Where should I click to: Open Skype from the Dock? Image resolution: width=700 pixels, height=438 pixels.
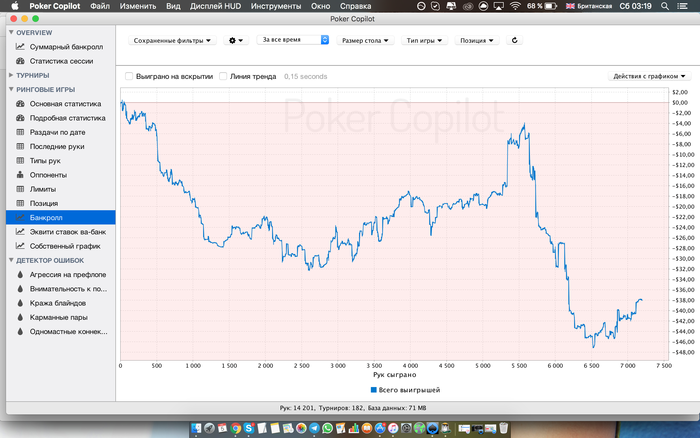point(249,429)
